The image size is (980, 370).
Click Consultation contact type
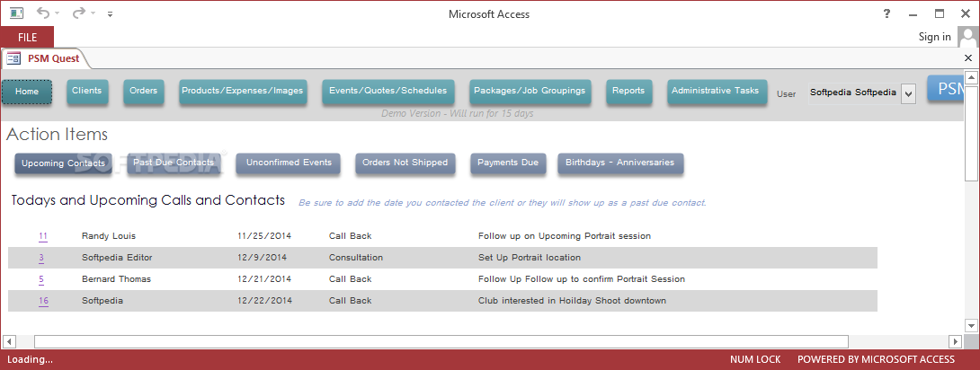(356, 258)
